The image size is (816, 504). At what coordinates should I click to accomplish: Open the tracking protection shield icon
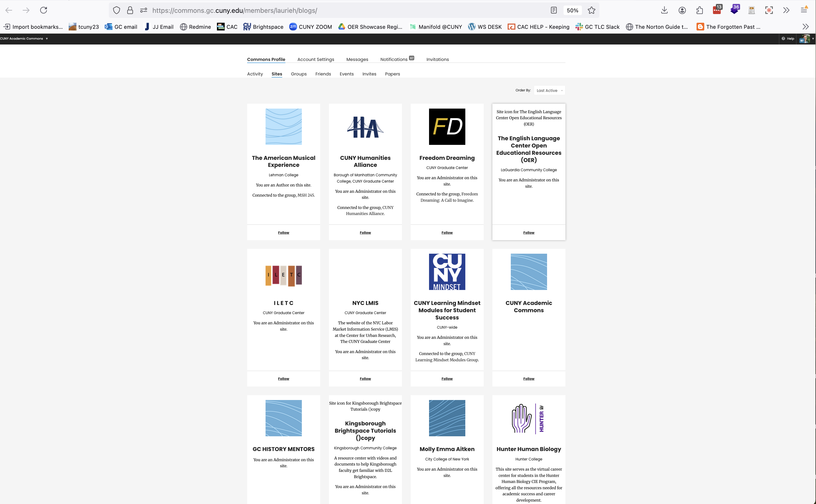coord(116,10)
